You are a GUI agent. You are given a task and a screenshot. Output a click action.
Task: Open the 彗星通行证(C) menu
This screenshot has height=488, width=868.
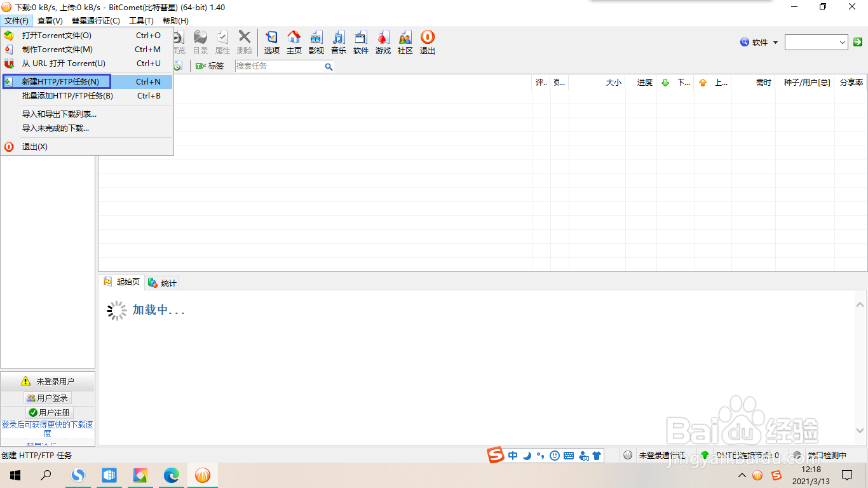point(96,21)
